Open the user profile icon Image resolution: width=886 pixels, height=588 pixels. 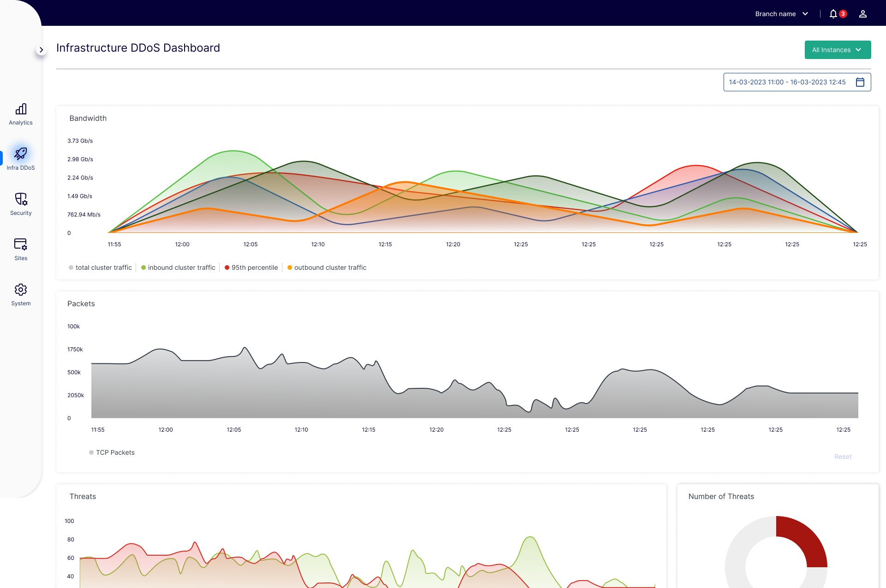pyautogui.click(x=862, y=14)
